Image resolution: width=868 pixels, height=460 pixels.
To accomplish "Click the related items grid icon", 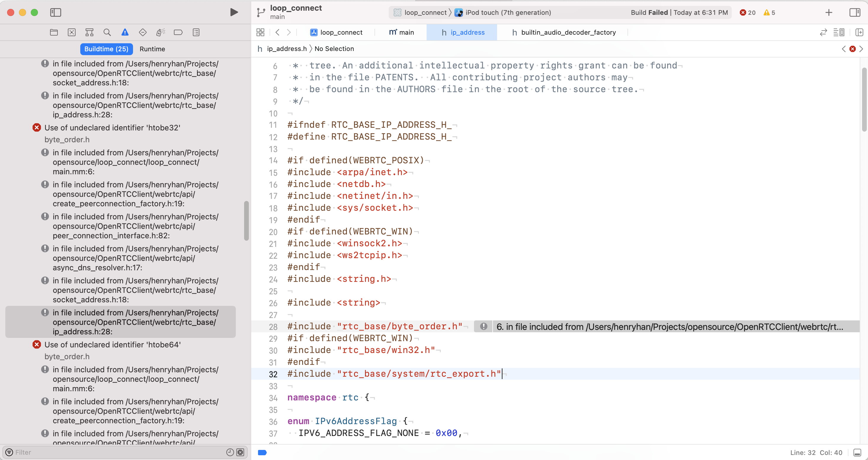I will (x=260, y=32).
